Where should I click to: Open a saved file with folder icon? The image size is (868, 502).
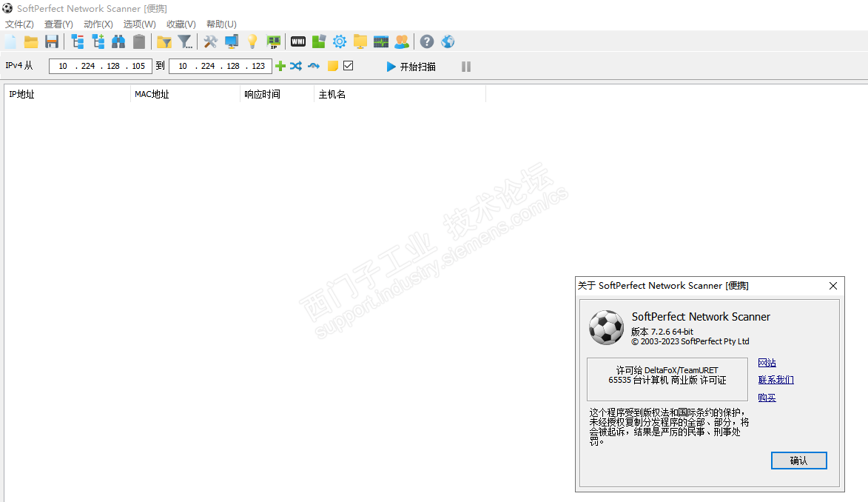tap(31, 41)
